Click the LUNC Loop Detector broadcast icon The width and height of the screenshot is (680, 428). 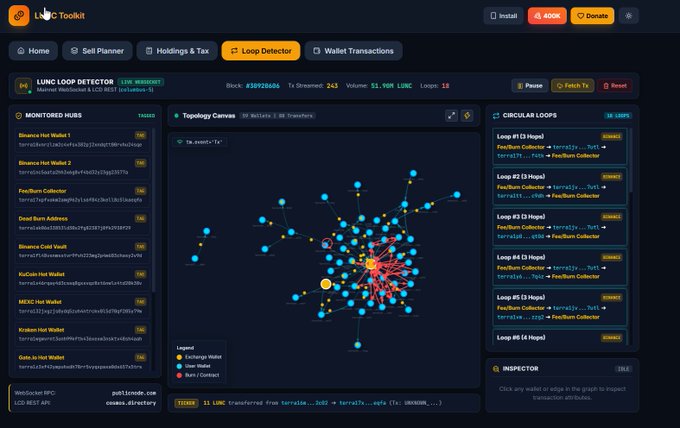coord(23,85)
